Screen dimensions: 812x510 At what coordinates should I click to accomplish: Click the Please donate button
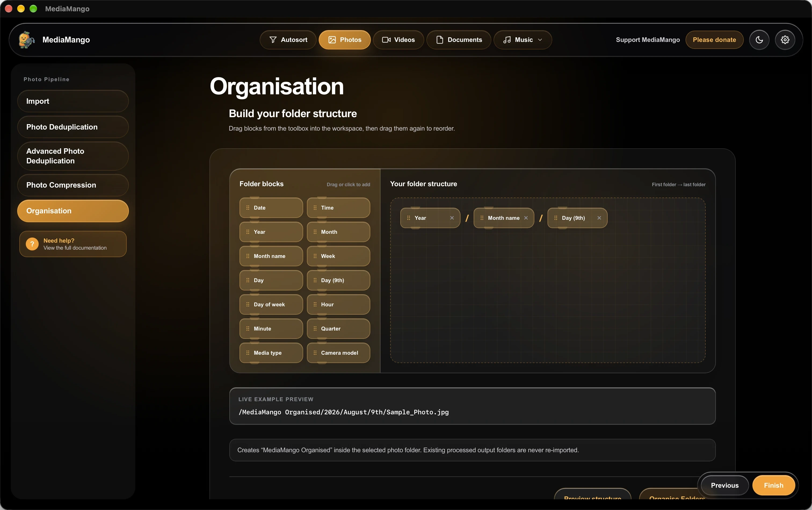tap(714, 40)
